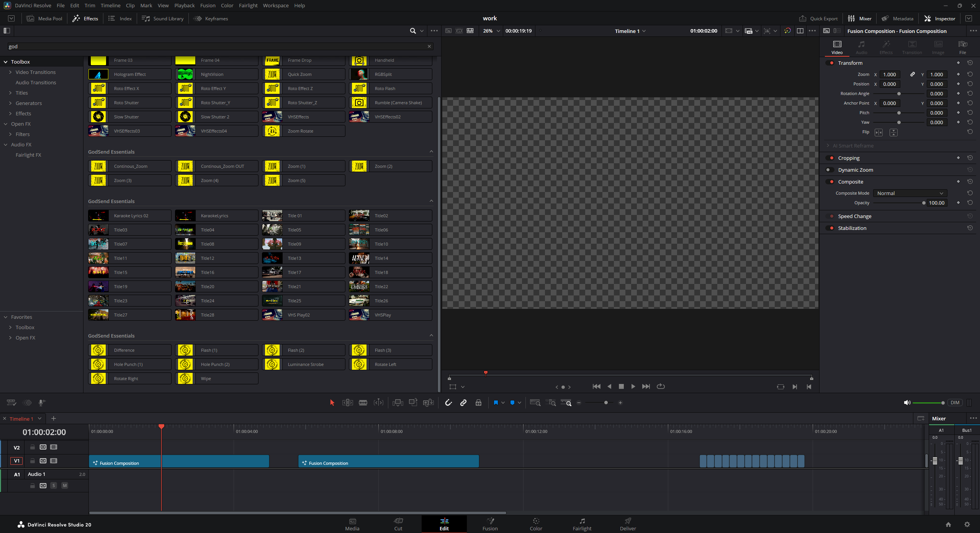This screenshot has height=533, width=980.
Task: Open the Playback menu
Action: pyautogui.click(x=184, y=5)
